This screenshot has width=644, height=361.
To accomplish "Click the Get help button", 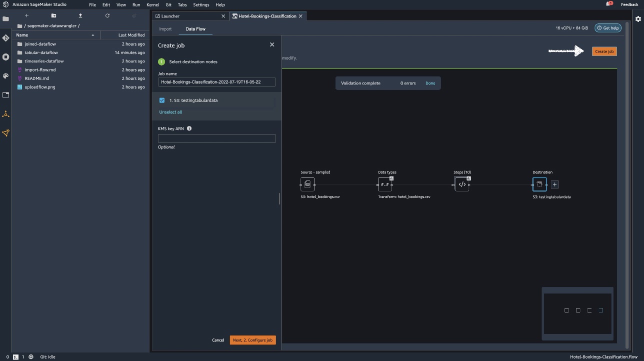I will 607,28.
